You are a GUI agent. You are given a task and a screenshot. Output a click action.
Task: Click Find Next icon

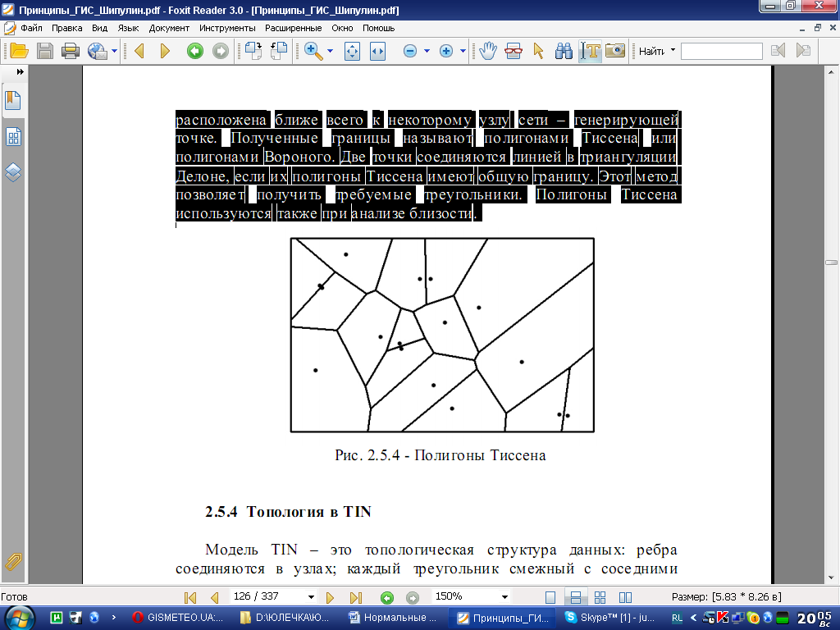pyautogui.click(x=803, y=51)
